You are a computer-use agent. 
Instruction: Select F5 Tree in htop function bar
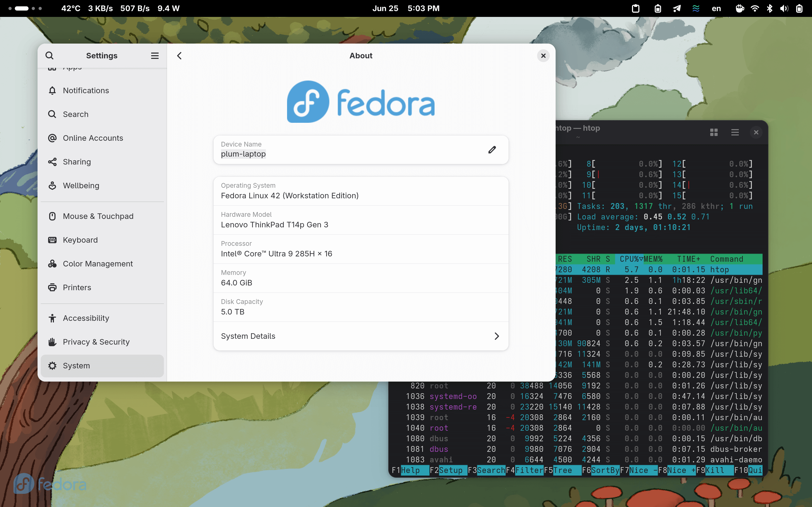(563, 471)
